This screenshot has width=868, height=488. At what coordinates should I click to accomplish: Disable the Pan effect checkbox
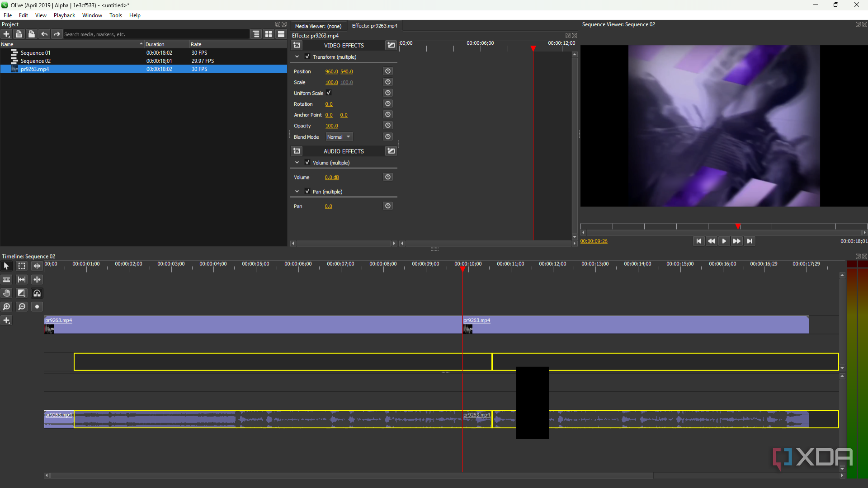pos(307,191)
